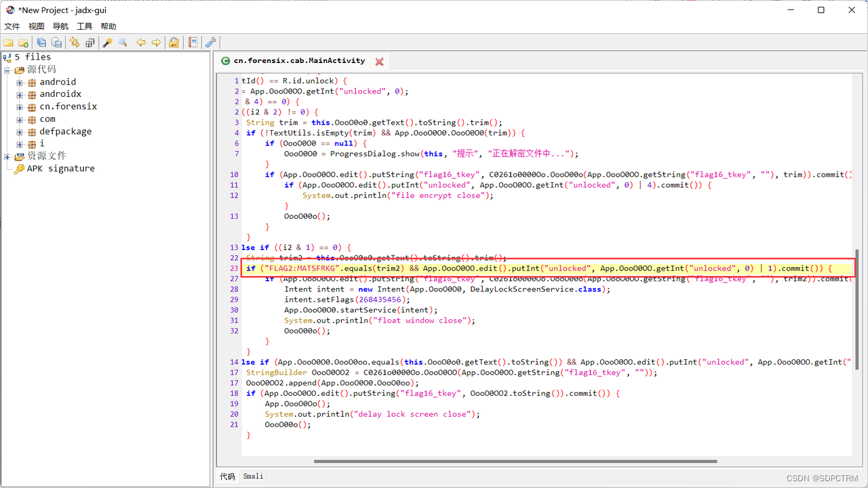Screen dimensions: 868x488
Task: Click the "delay lock screen close" println line
Action: (x=372, y=414)
